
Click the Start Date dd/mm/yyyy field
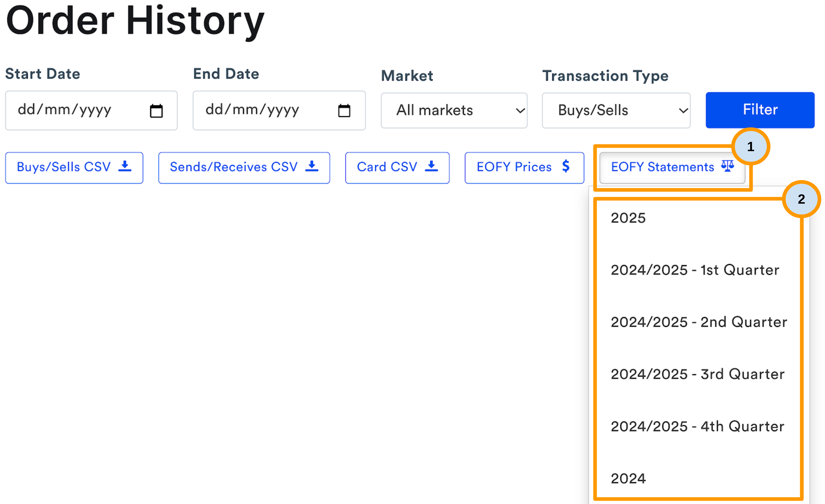point(91,110)
